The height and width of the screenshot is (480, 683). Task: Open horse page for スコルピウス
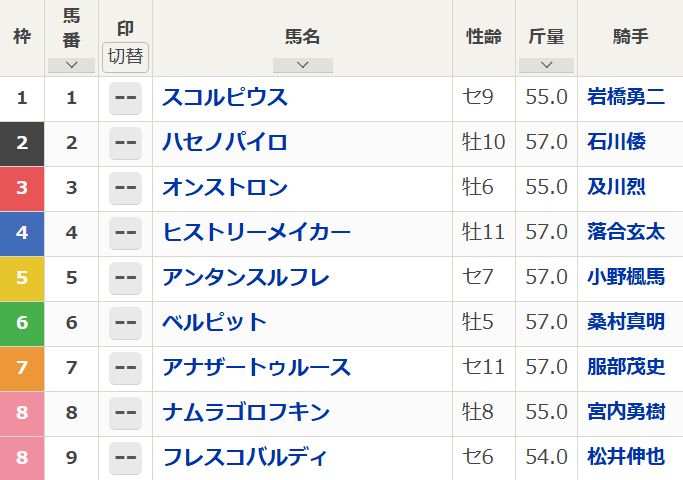[x=225, y=97]
